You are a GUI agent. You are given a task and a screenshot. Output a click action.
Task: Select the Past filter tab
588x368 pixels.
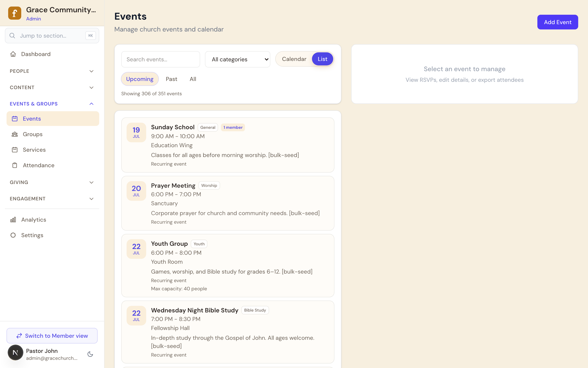(x=171, y=79)
